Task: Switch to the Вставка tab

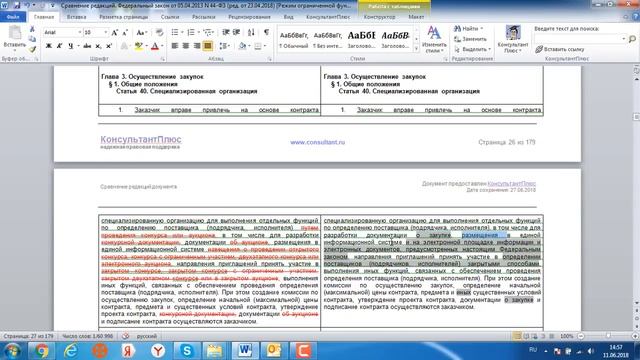Action: pos(76,17)
